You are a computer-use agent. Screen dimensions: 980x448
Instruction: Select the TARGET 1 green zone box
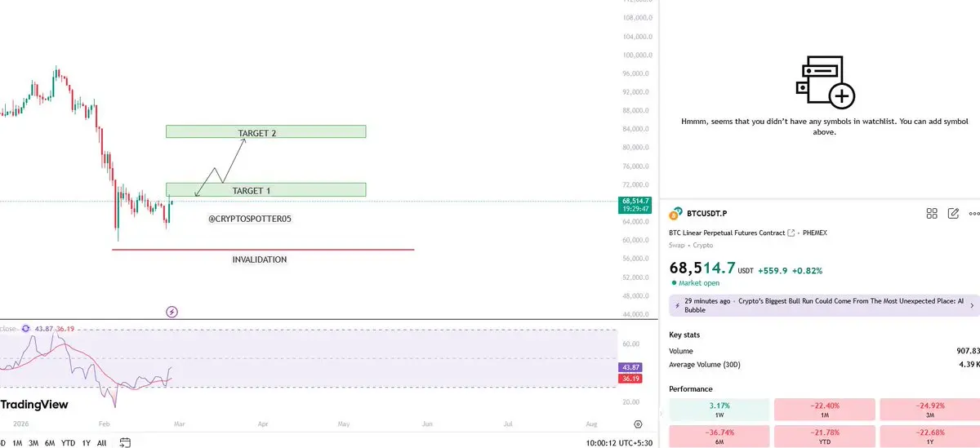[x=265, y=189]
